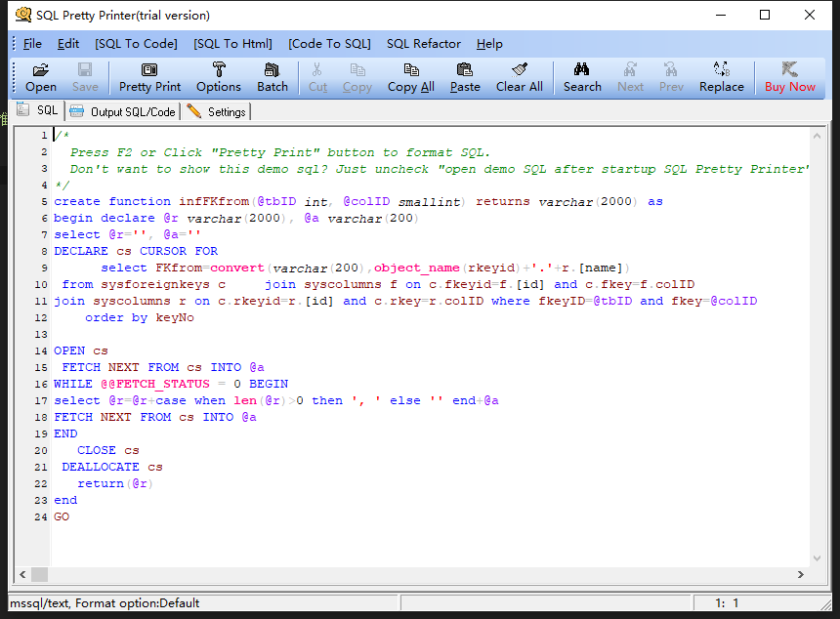Click the 'DECLARE cs CURSOR FOR' line
The width and height of the screenshot is (840, 619).
coord(136,251)
